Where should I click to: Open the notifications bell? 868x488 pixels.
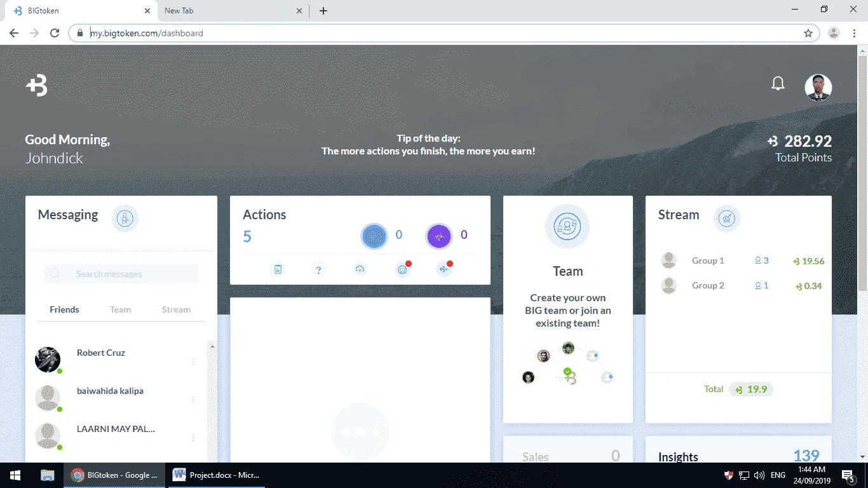point(778,84)
